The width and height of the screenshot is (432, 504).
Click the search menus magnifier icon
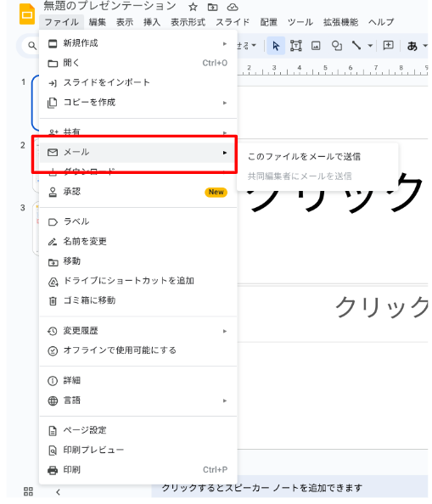[32, 46]
